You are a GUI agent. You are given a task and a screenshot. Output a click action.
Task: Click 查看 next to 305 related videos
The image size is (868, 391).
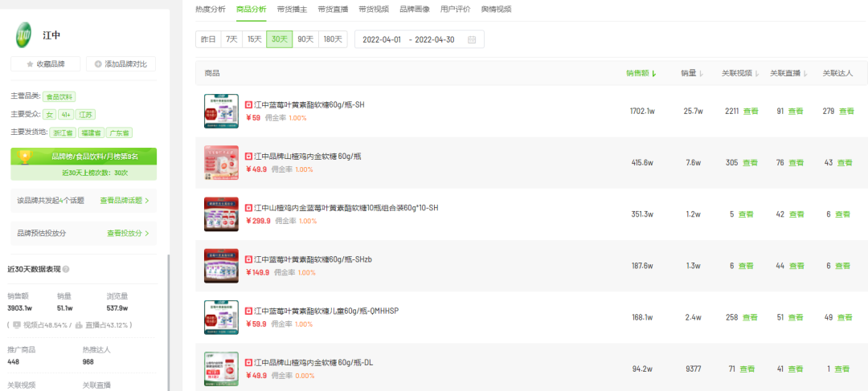[750, 163]
